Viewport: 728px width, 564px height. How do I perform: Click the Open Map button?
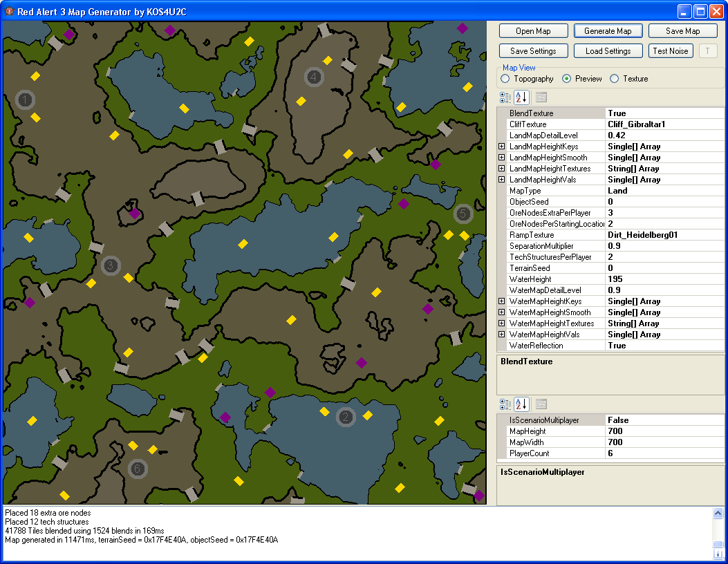(x=534, y=31)
